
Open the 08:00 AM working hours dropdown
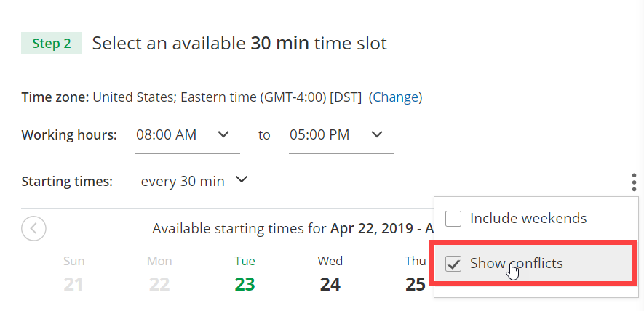click(x=187, y=135)
